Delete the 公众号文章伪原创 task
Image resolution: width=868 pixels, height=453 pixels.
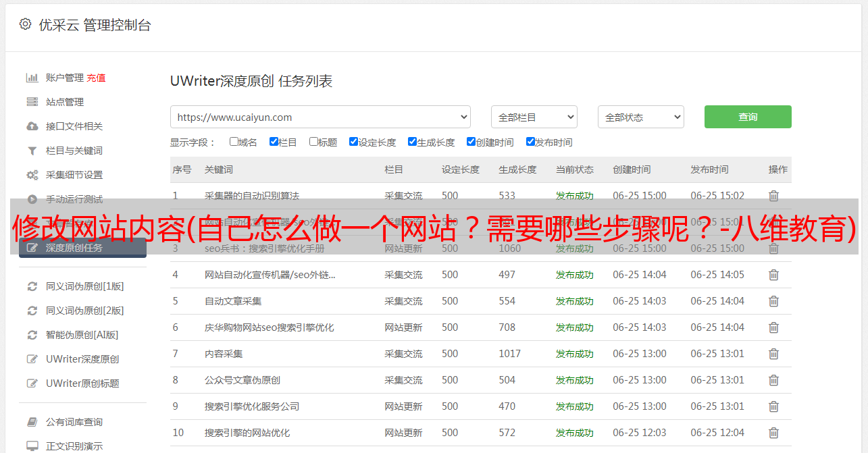click(774, 380)
